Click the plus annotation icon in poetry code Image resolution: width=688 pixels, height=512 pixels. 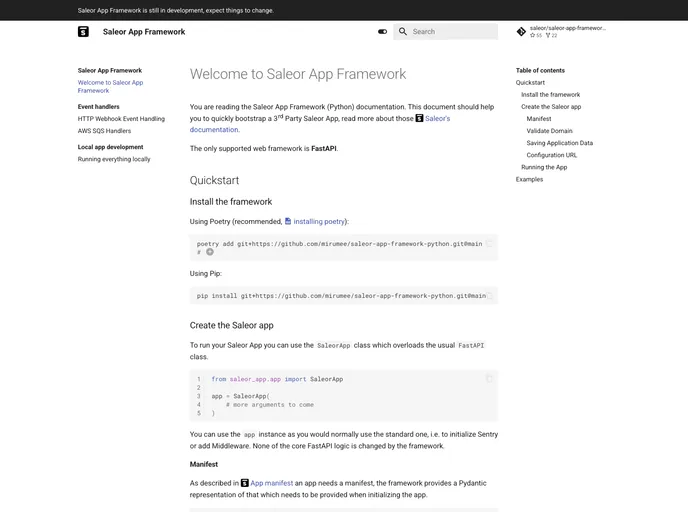tap(210, 252)
